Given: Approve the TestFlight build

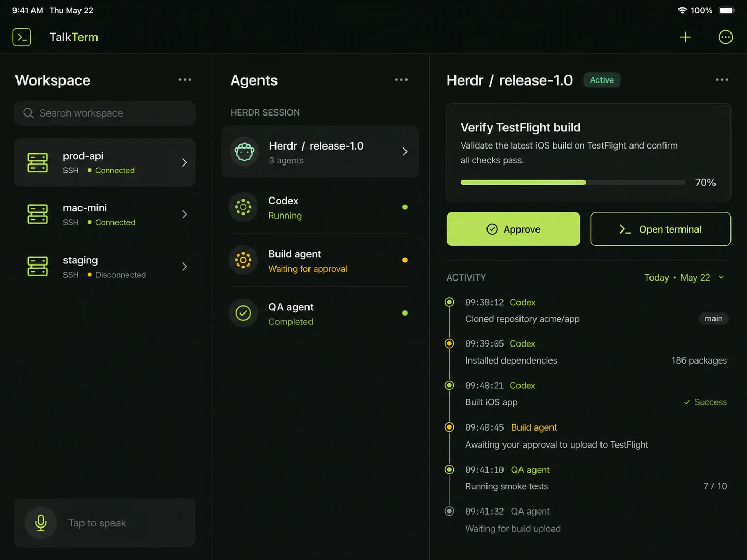Looking at the screenshot, I should (x=513, y=229).
